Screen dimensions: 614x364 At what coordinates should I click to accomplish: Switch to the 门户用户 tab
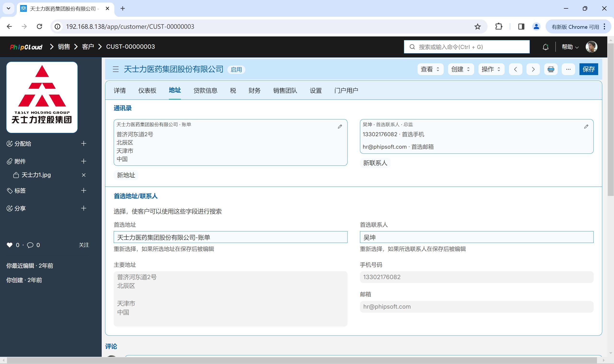point(346,90)
